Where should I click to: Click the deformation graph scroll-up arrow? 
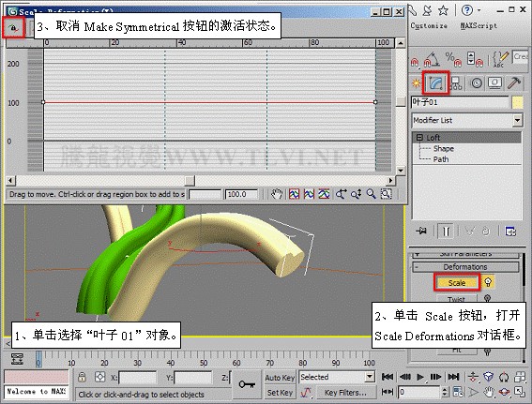tap(401, 43)
